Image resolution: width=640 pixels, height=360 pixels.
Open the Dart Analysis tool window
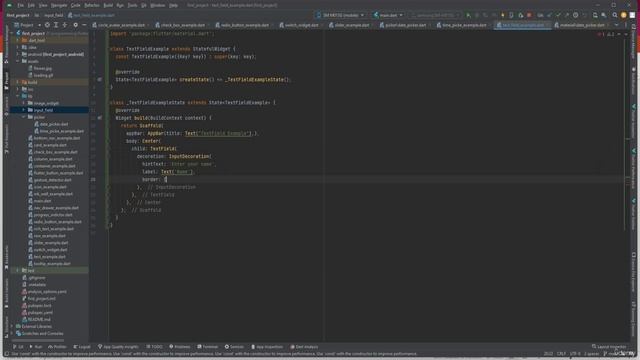tap(304, 347)
